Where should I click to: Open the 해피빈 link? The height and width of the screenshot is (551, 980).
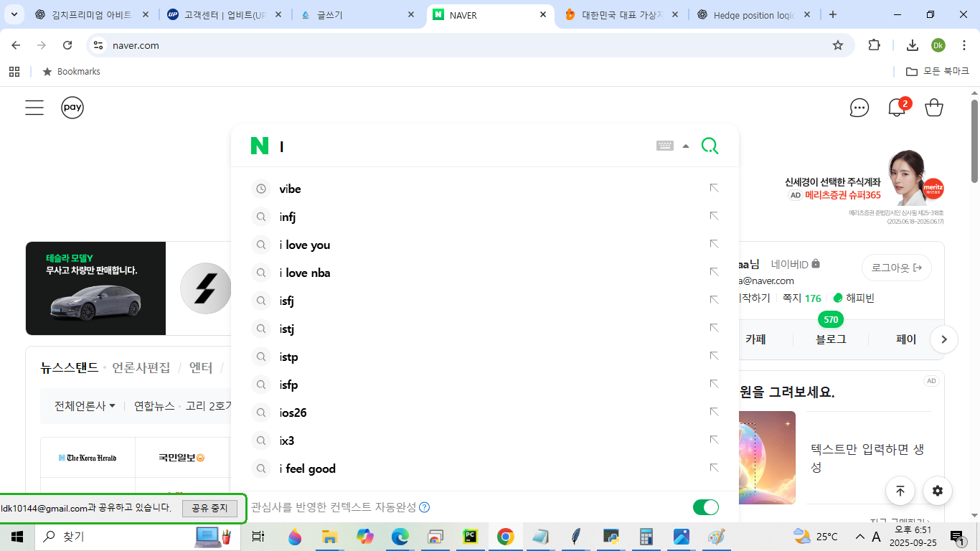tap(854, 298)
